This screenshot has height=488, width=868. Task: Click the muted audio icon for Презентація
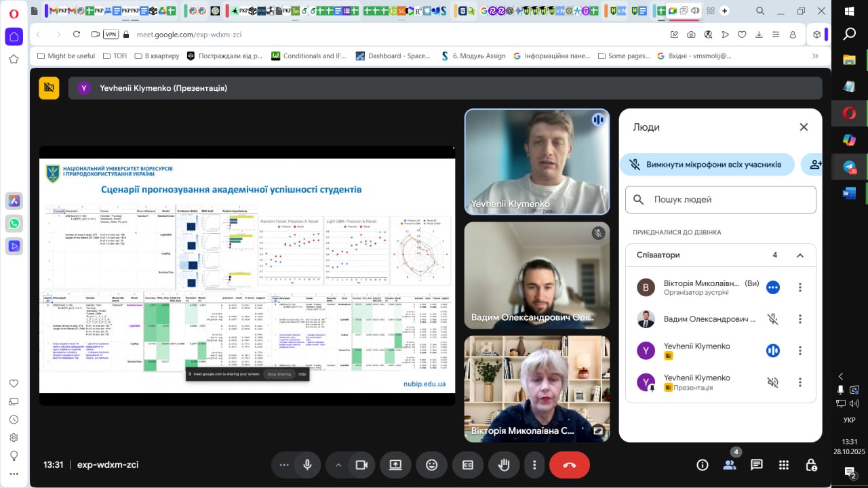click(x=772, y=382)
